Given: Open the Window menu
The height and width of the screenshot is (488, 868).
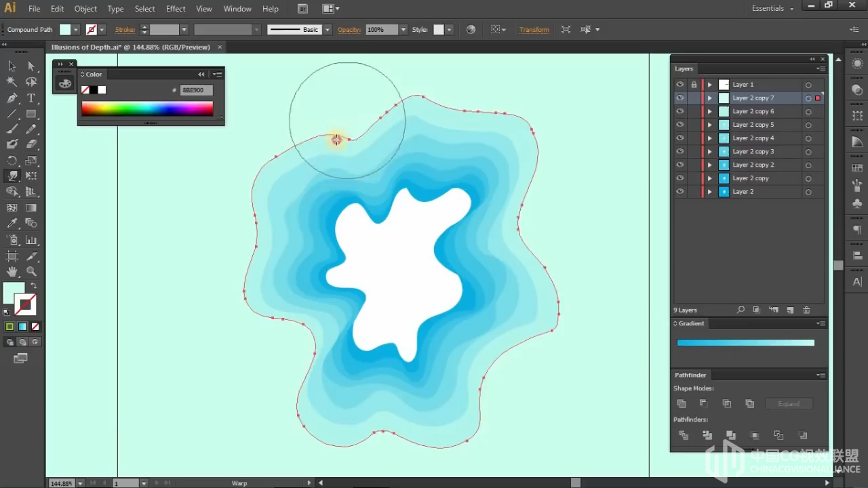Looking at the screenshot, I should point(237,9).
